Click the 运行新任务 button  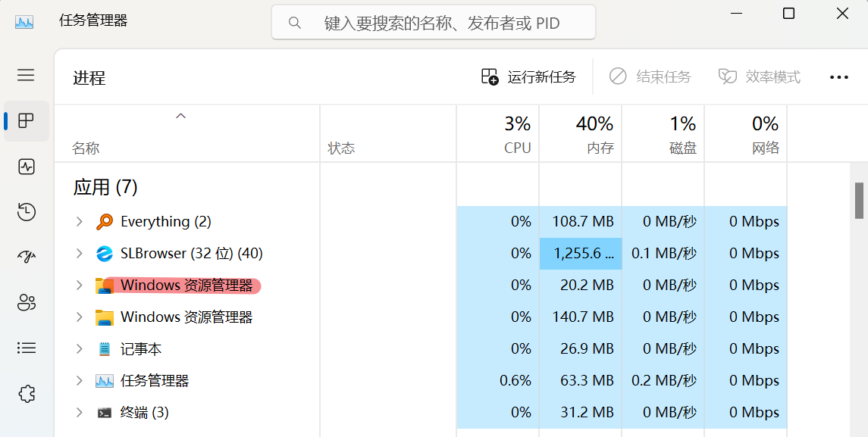528,76
